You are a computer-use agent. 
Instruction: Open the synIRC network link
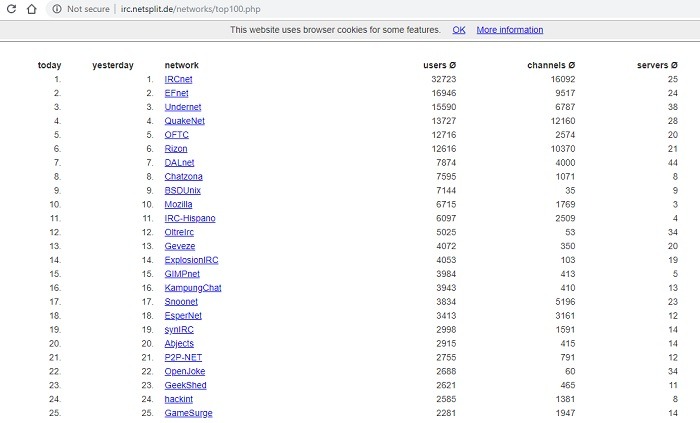[179, 329]
